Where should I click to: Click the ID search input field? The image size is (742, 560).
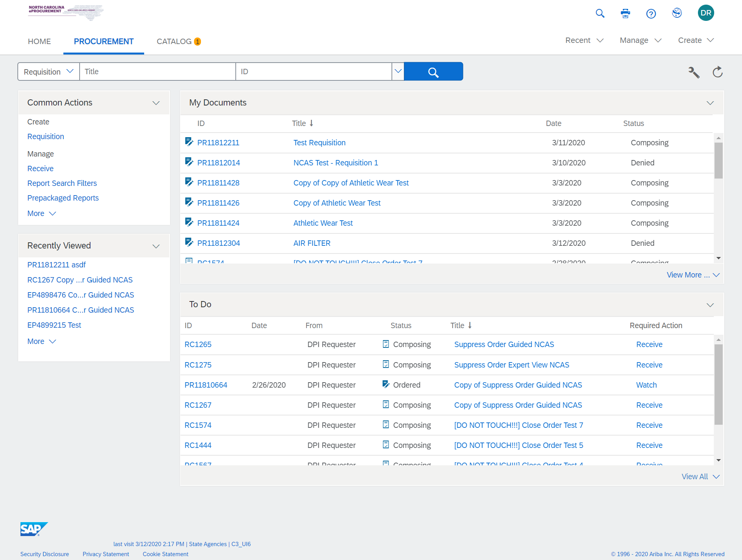313,71
